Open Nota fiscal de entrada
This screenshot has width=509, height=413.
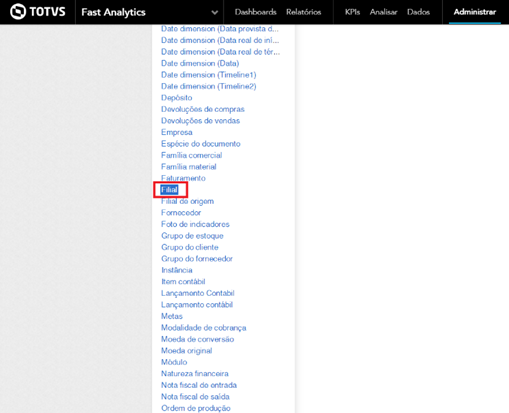(199, 385)
